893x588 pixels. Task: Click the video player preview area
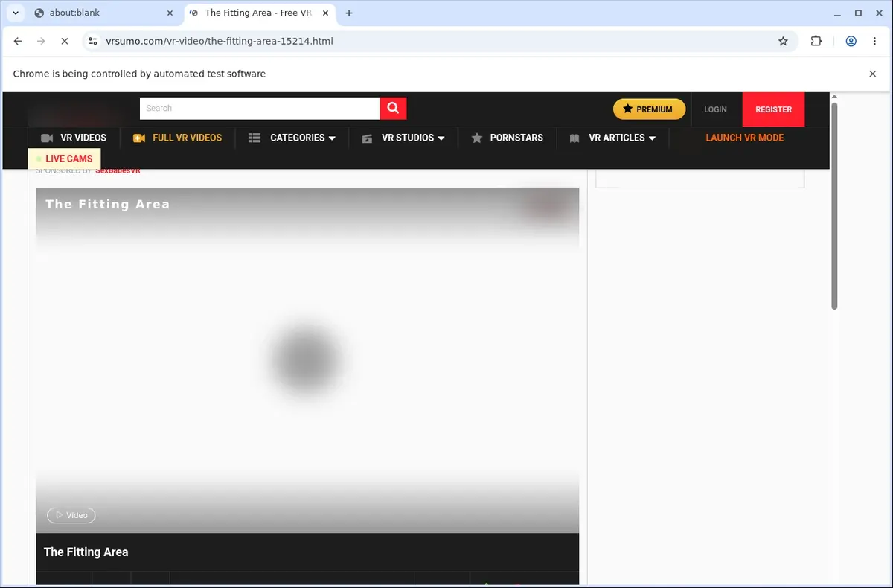pos(307,360)
